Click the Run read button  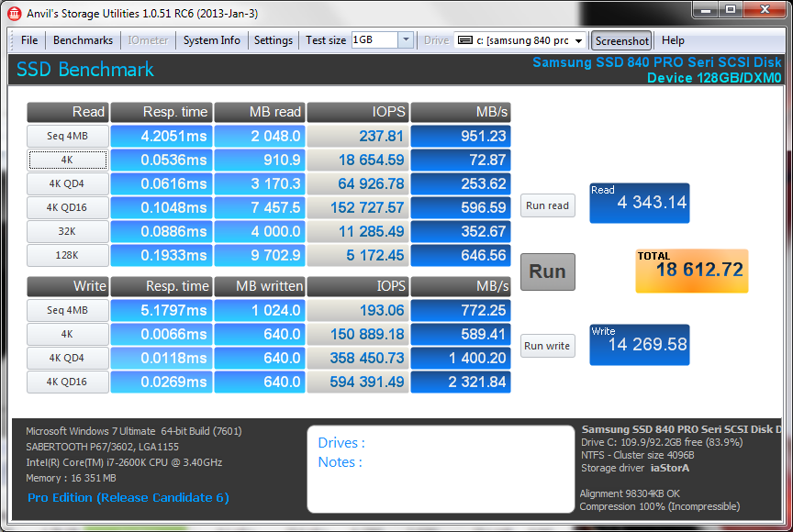pyautogui.click(x=548, y=205)
